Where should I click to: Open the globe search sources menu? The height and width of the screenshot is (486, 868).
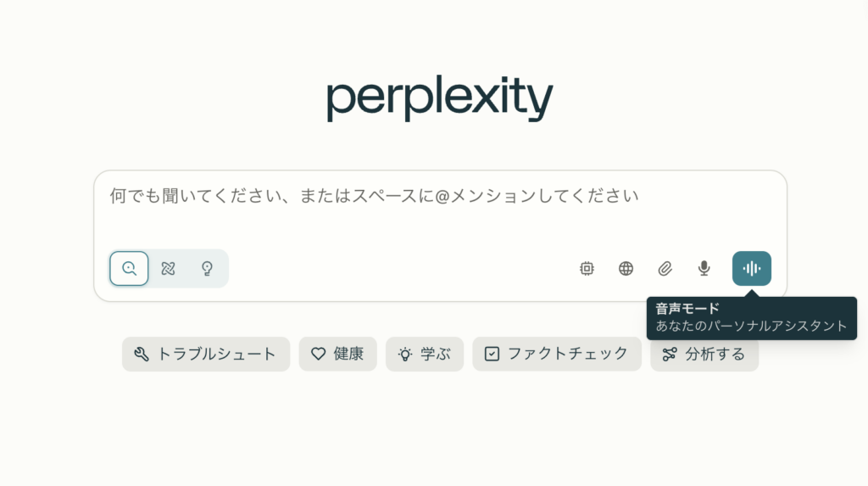(626, 269)
